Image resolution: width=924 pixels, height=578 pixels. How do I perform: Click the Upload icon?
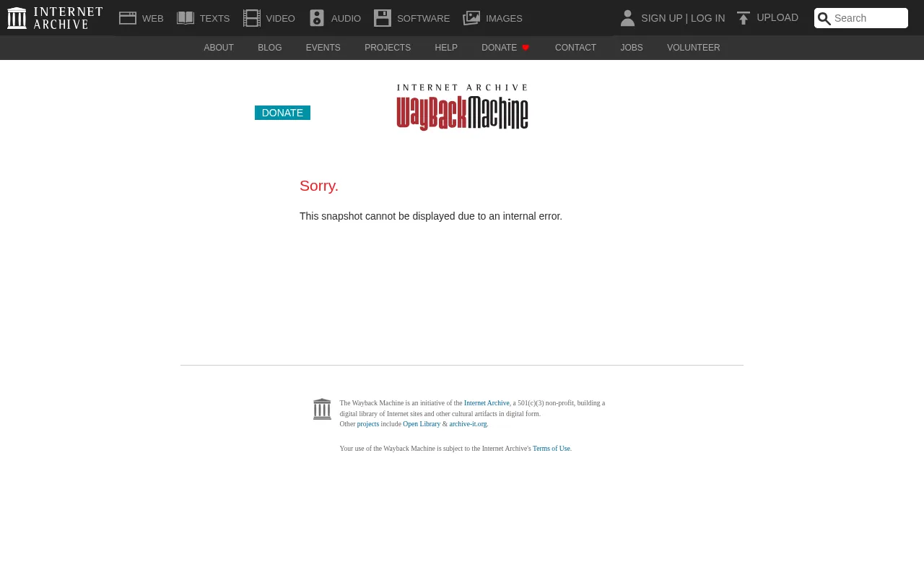[743, 17]
